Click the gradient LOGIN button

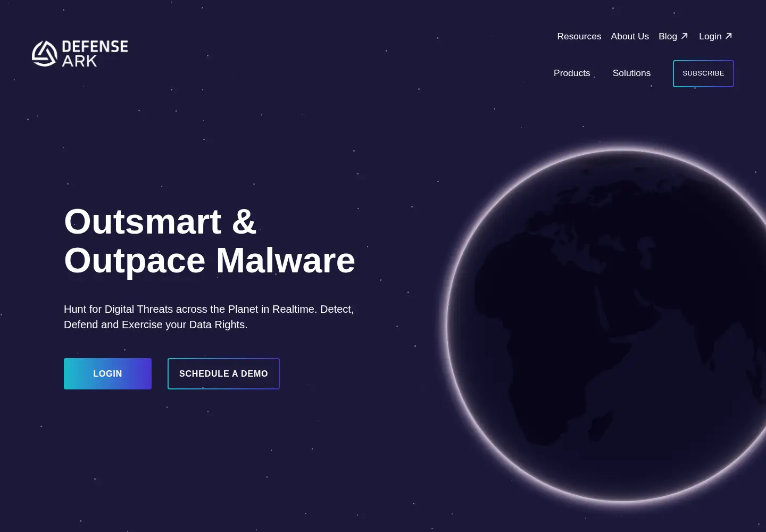[x=107, y=373]
